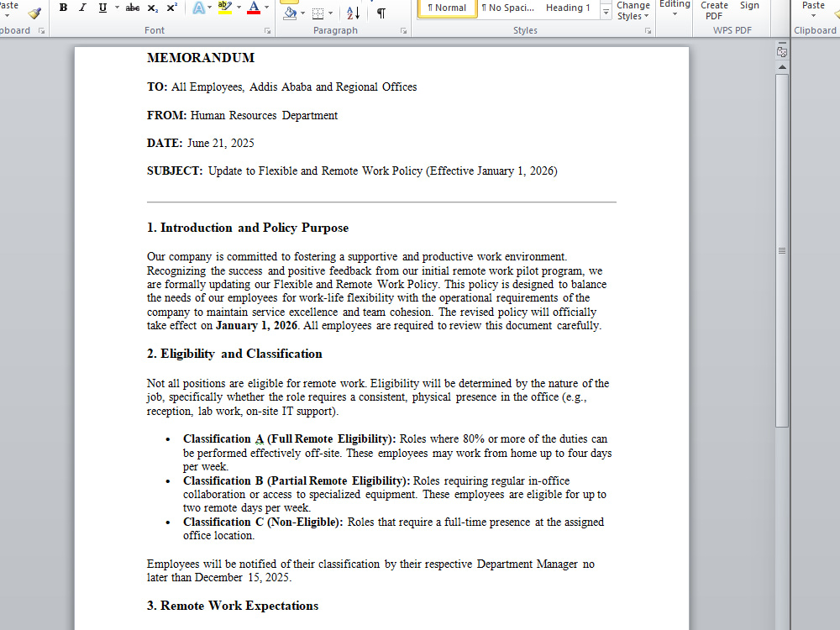Open Font dialog launcher

[x=267, y=31]
